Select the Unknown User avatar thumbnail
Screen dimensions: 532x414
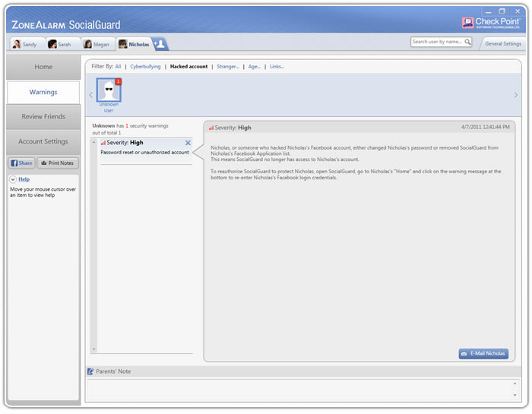[109, 90]
